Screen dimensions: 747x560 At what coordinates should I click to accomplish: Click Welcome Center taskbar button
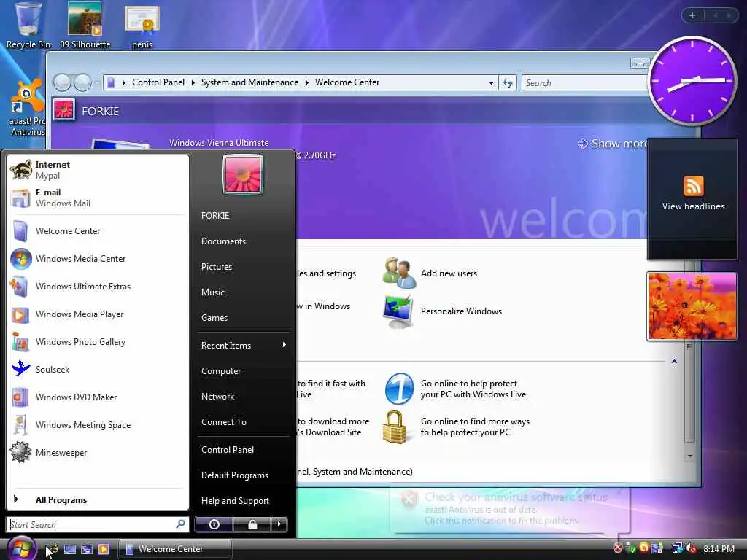click(x=174, y=549)
